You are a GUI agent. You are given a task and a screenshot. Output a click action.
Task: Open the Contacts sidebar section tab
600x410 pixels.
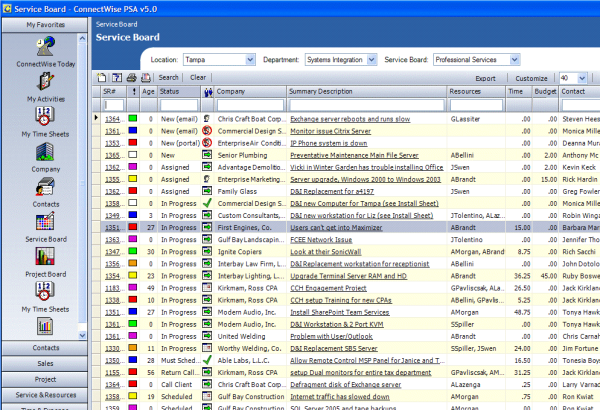click(45, 348)
